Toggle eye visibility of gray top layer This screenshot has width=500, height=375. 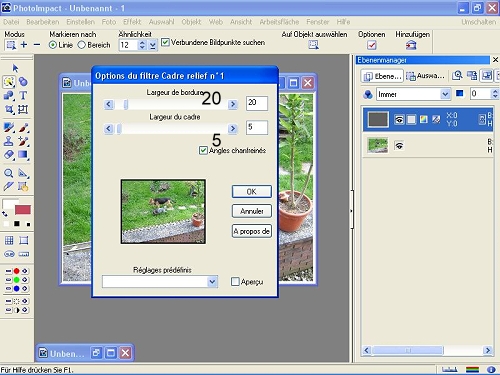(399, 119)
